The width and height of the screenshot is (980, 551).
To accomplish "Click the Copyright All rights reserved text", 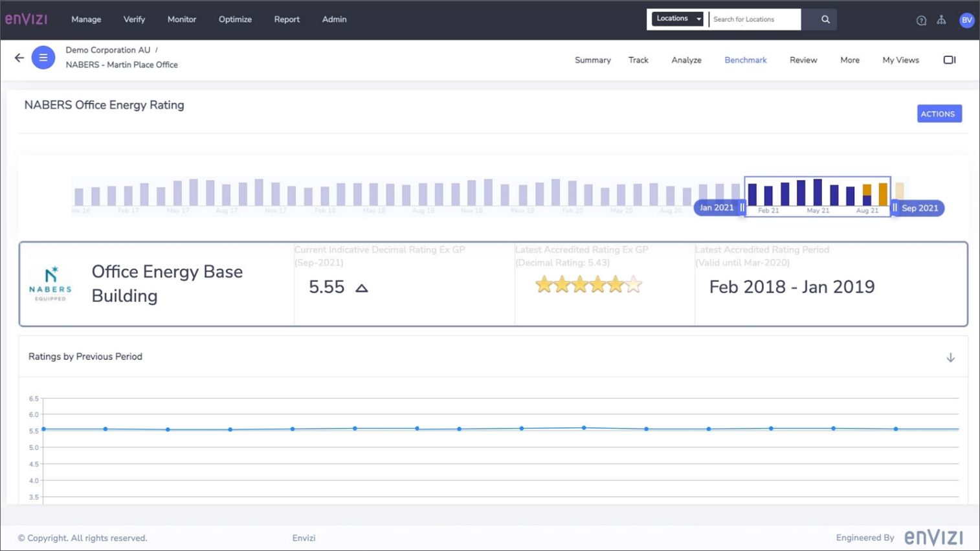I will coord(82,538).
